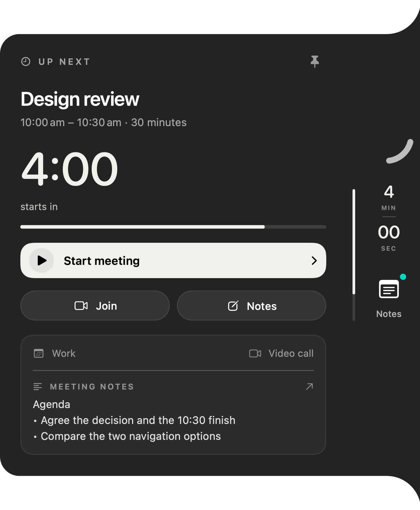Click the MEETING NOTES heading
The width and height of the screenshot is (420, 510).
[92, 387]
